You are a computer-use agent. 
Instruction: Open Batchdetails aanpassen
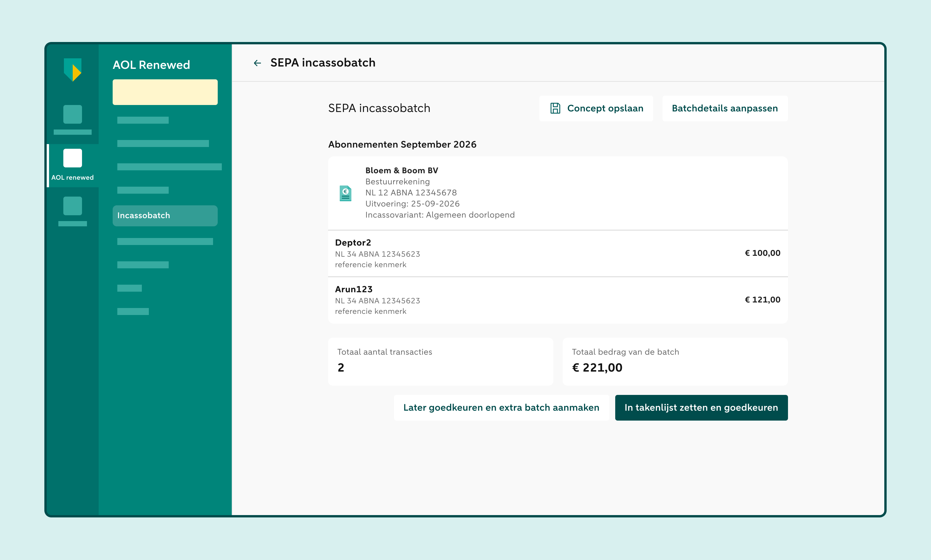point(725,108)
